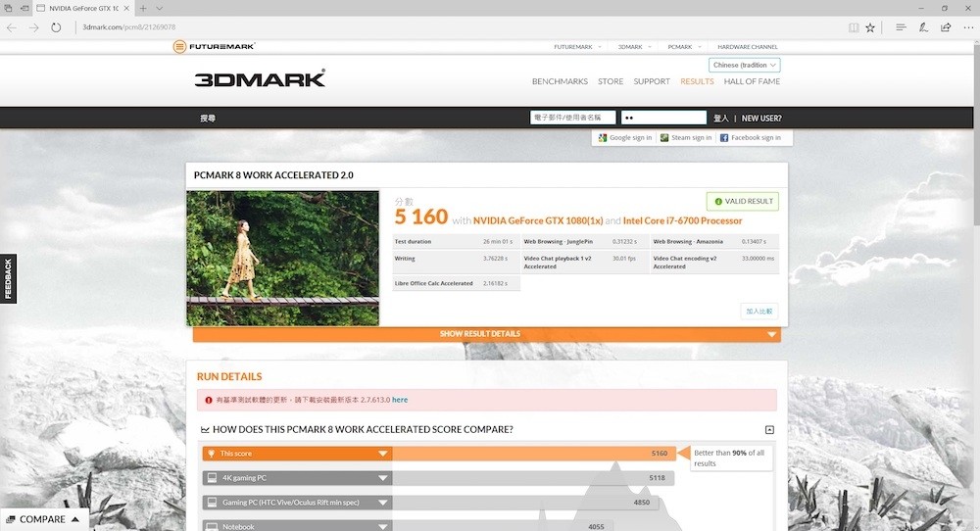The height and width of the screenshot is (531, 980).
Task: Open the reading view book icon
Action: click(x=854, y=27)
